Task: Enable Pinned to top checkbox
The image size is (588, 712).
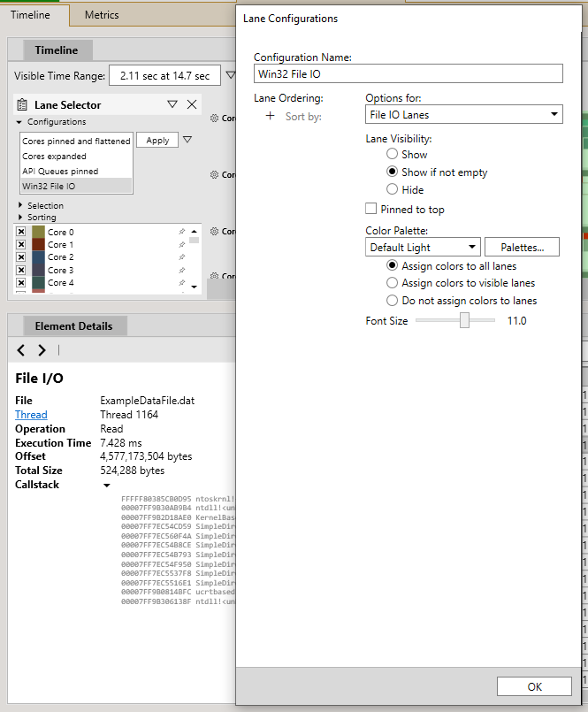Action: pyautogui.click(x=371, y=209)
